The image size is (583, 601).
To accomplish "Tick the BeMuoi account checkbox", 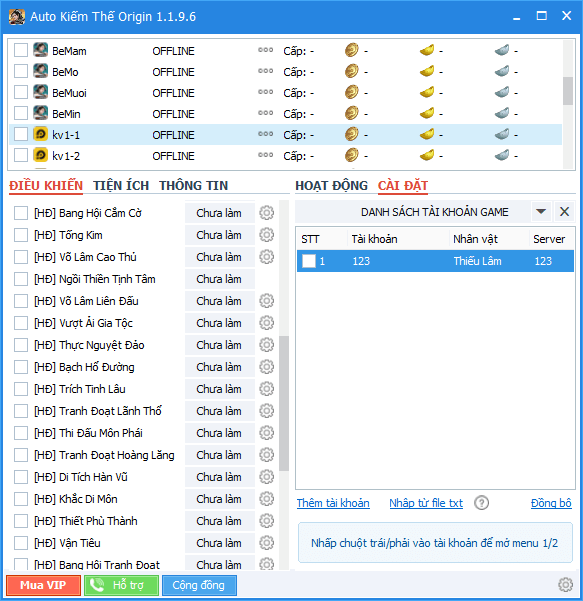I will tap(21, 92).
